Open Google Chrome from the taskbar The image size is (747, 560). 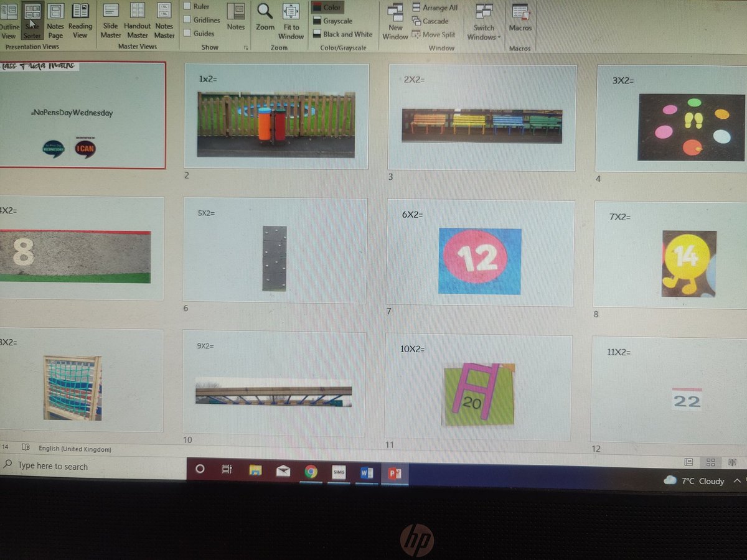[x=311, y=472]
